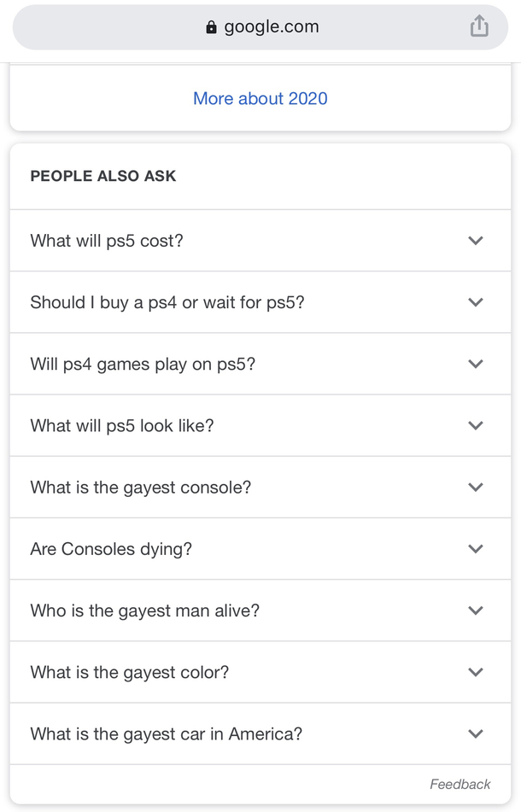Expand chevron beside 'Are Consoles dying?'
Image resolution: width=521 pixels, height=812 pixels.
(476, 549)
